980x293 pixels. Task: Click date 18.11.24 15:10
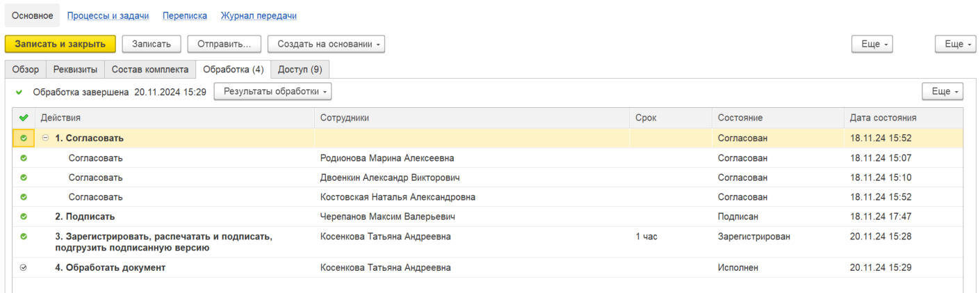coord(881,177)
